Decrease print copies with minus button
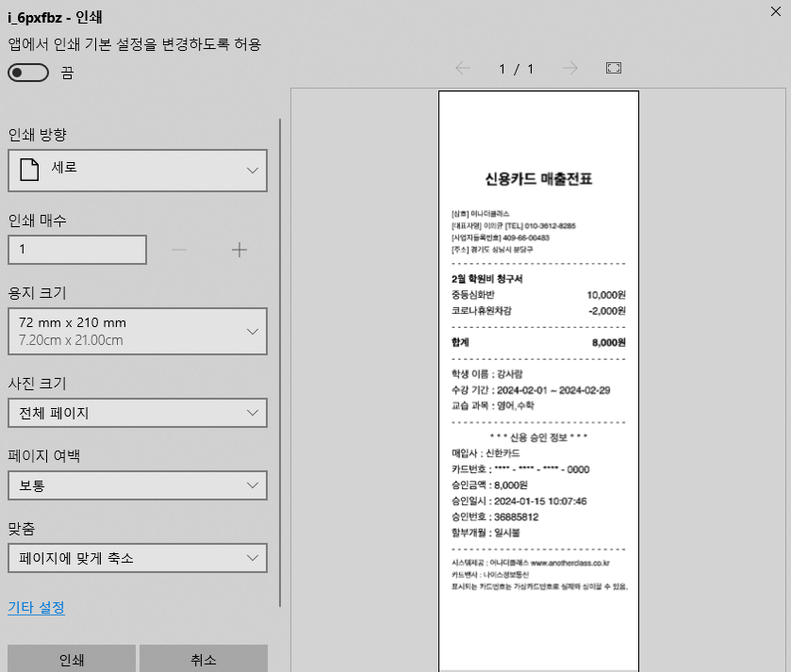791x672 pixels. click(x=179, y=250)
